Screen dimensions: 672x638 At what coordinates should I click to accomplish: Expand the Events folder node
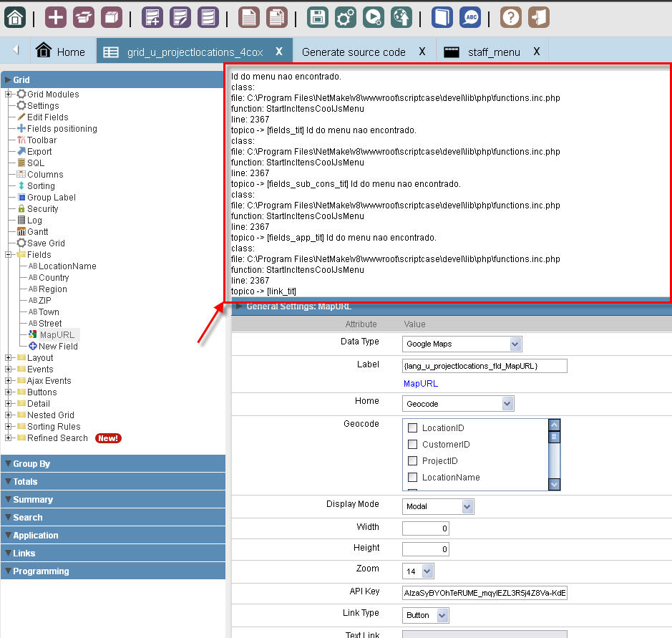pos(8,369)
